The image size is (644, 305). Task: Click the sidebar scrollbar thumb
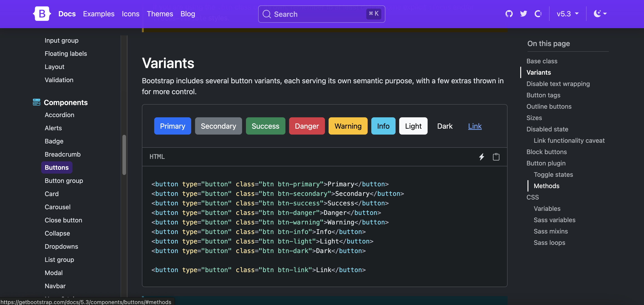pos(124,155)
